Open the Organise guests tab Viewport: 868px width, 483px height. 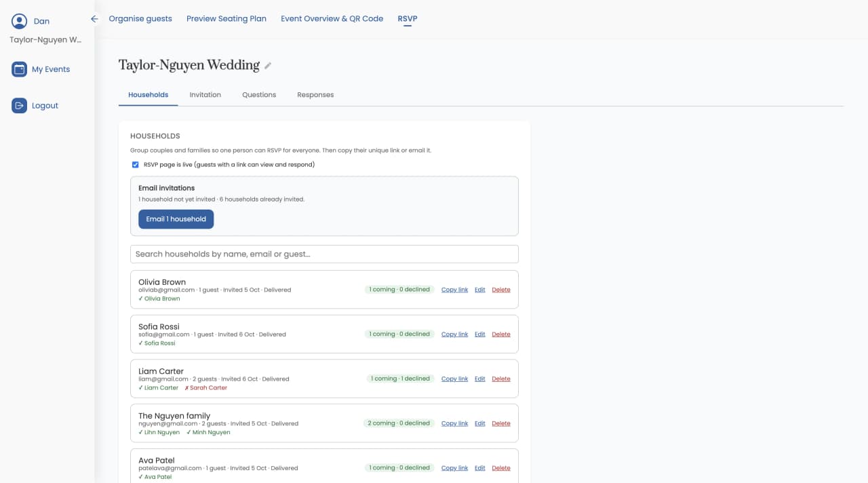(140, 19)
